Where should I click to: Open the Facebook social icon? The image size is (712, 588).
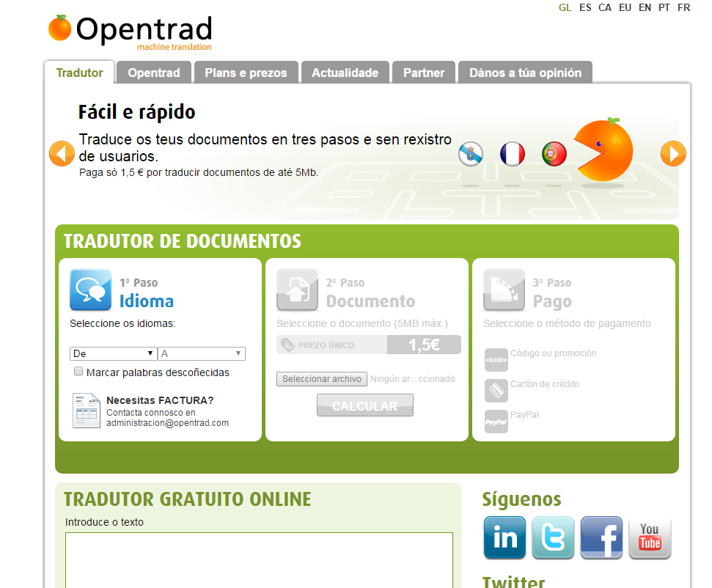pos(601,537)
